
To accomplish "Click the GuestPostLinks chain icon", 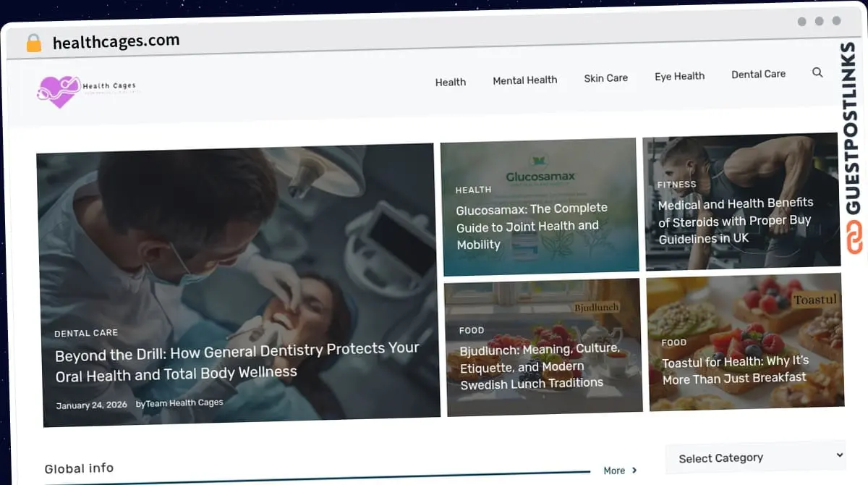I will (x=855, y=238).
